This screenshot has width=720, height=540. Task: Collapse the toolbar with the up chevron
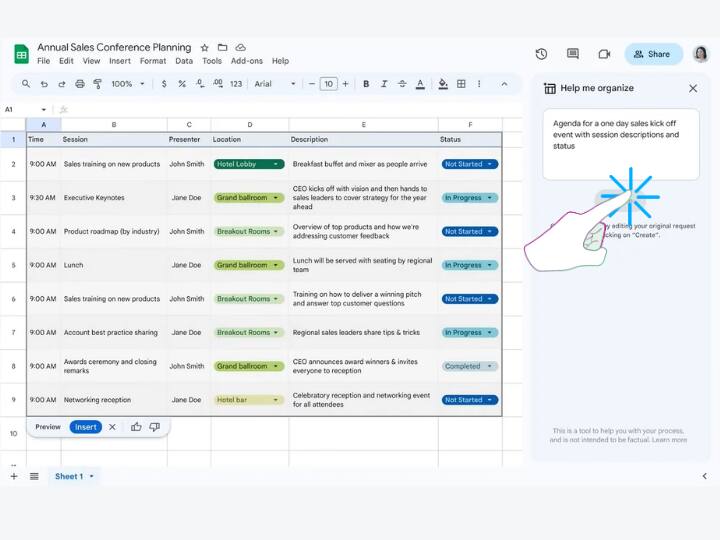[x=504, y=84]
